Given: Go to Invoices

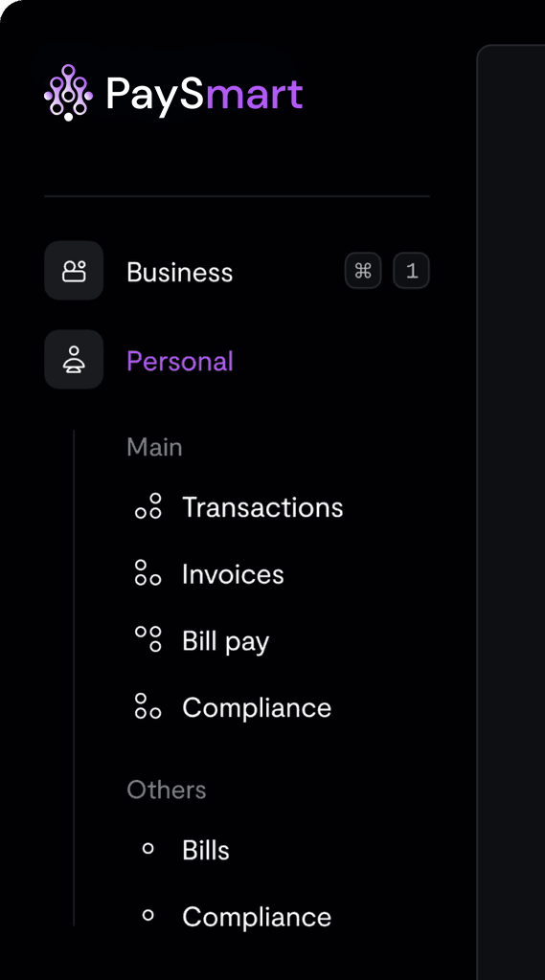Looking at the screenshot, I should click(x=233, y=574).
